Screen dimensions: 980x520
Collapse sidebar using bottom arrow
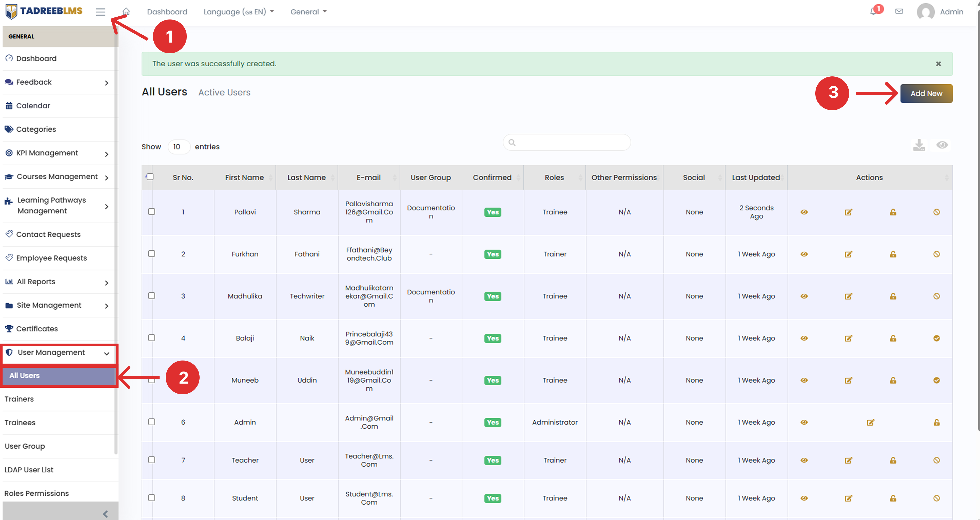click(x=105, y=514)
